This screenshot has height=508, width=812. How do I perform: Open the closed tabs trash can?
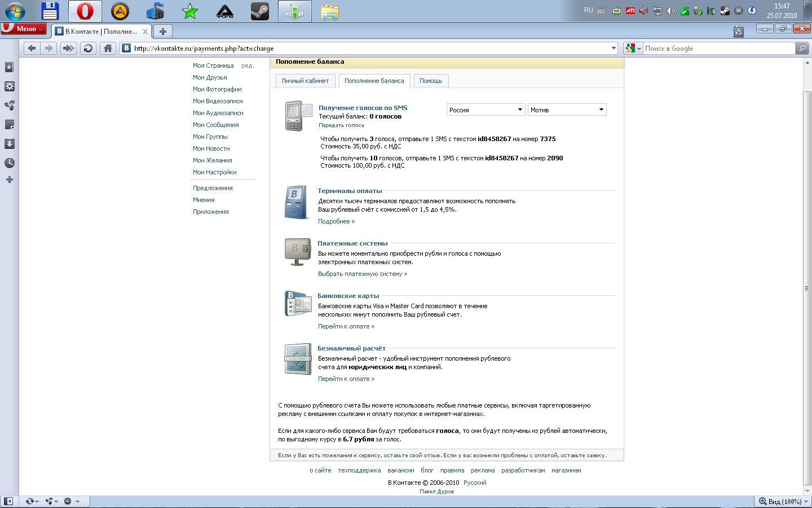[x=739, y=32]
